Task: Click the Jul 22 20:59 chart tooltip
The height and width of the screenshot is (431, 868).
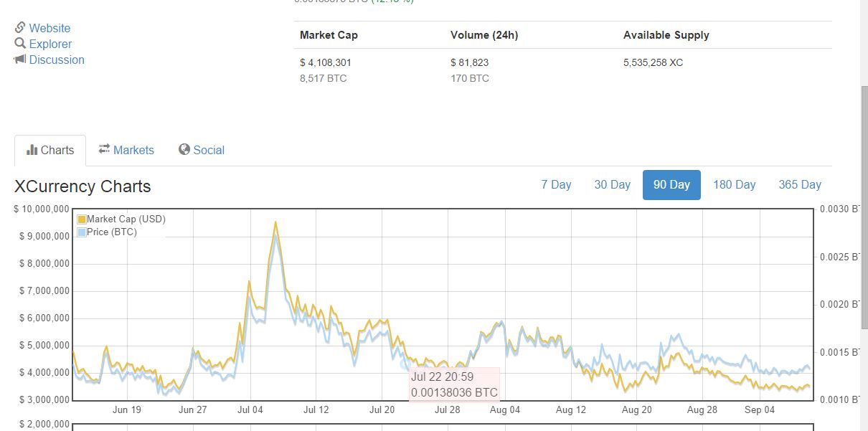Action: pyautogui.click(x=454, y=384)
